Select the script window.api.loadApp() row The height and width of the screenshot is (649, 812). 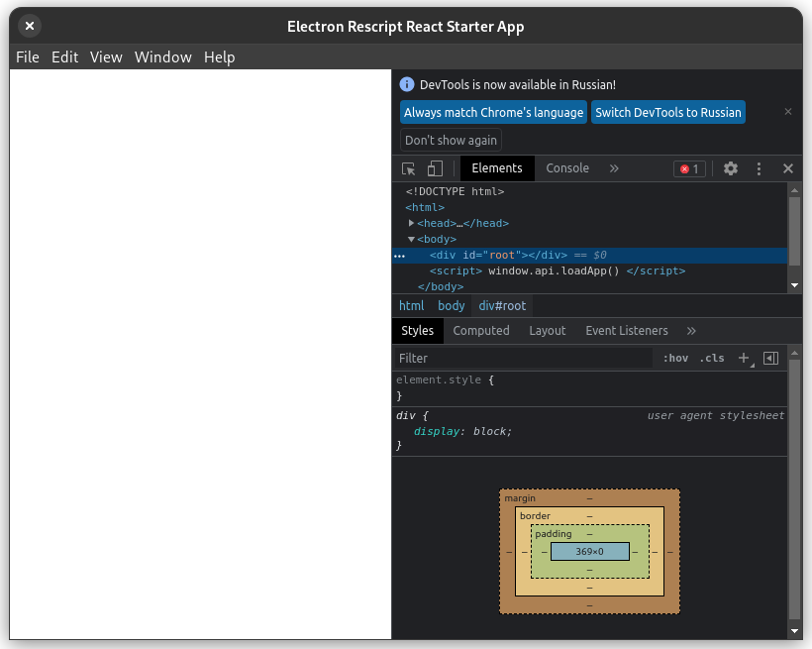(x=589, y=271)
